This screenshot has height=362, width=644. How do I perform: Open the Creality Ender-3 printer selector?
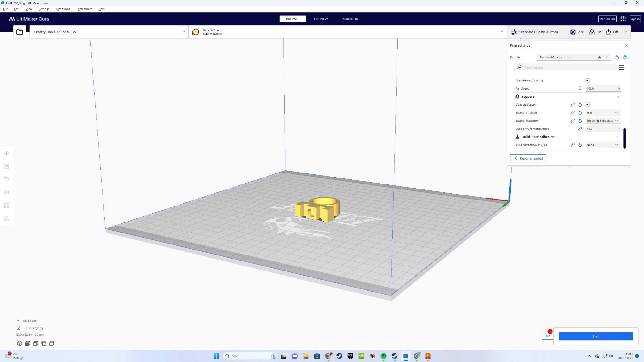tap(108, 32)
